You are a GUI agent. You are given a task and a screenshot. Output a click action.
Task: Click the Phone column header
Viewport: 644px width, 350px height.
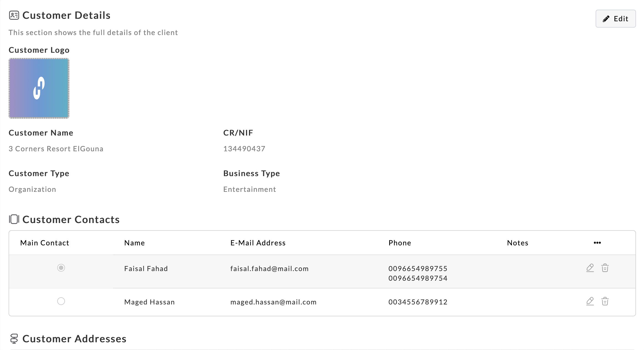pyautogui.click(x=399, y=243)
